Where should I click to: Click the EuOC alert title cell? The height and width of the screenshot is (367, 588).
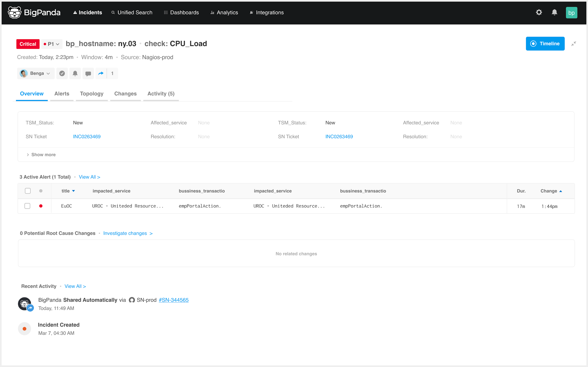(66, 206)
